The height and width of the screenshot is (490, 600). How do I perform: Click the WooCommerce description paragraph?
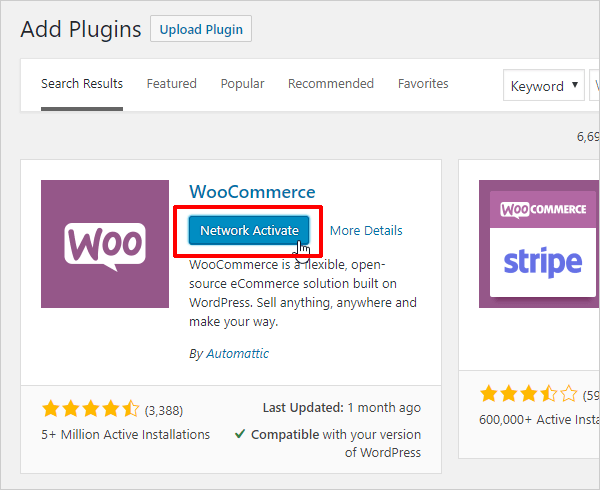click(x=303, y=293)
